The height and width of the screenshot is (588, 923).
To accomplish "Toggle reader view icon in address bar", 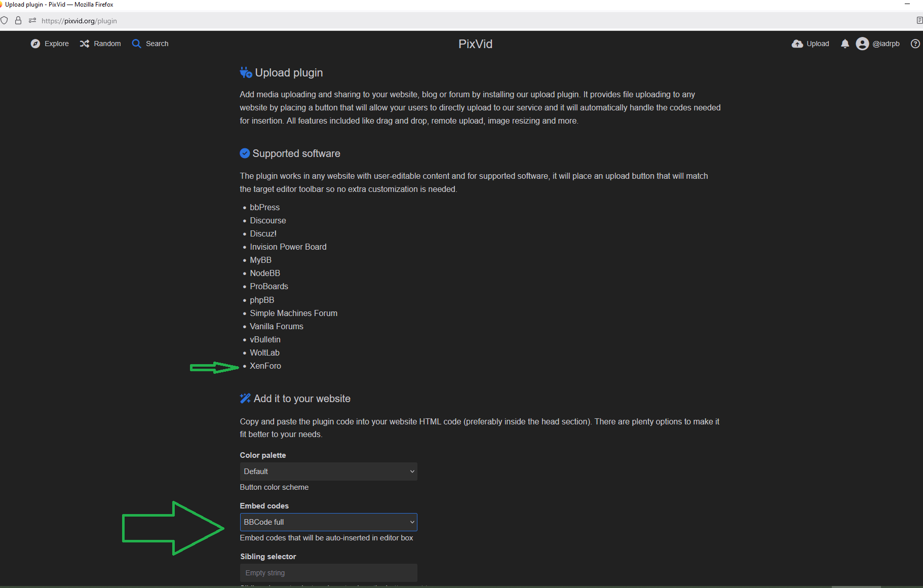I will [919, 21].
